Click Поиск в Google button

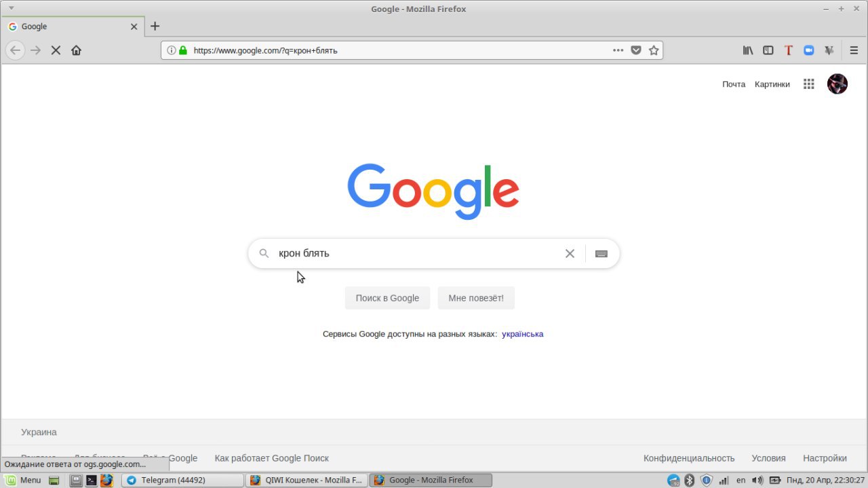click(387, 298)
